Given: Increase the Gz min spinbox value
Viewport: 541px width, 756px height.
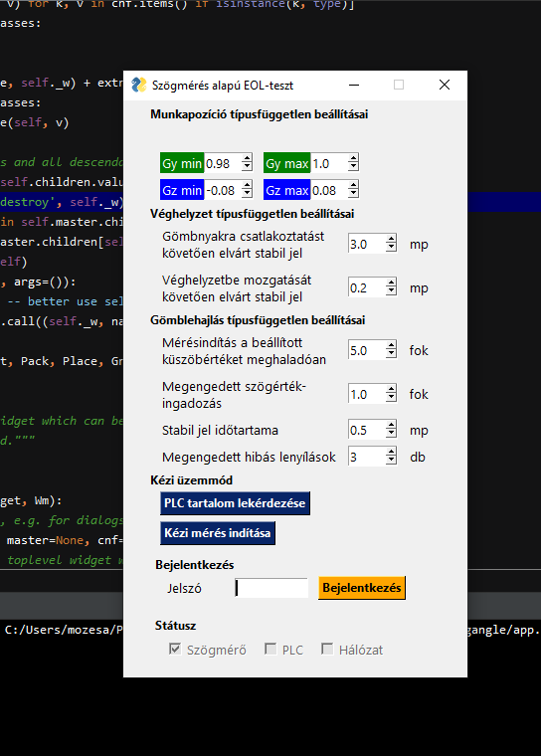Looking at the screenshot, I should click(x=247, y=186).
